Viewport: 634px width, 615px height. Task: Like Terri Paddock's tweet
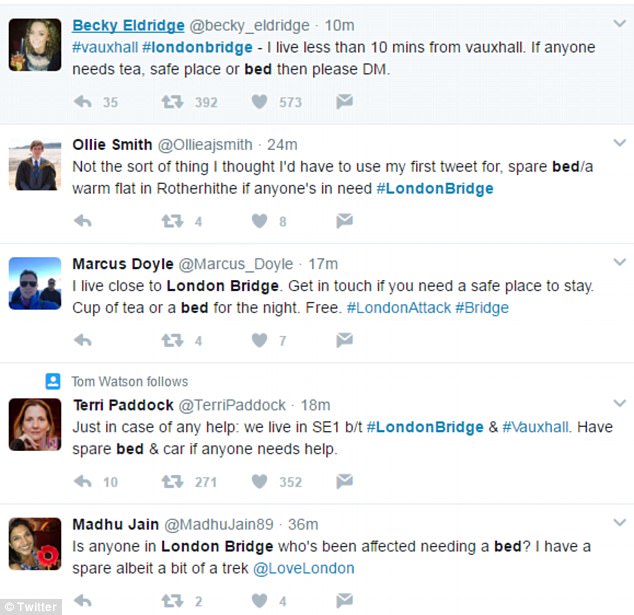click(260, 482)
